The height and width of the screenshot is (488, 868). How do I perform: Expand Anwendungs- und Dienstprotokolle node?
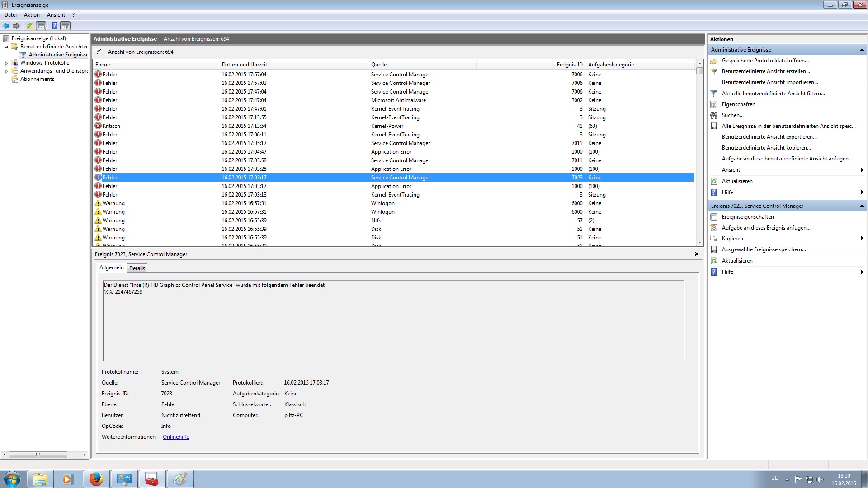click(6, 71)
